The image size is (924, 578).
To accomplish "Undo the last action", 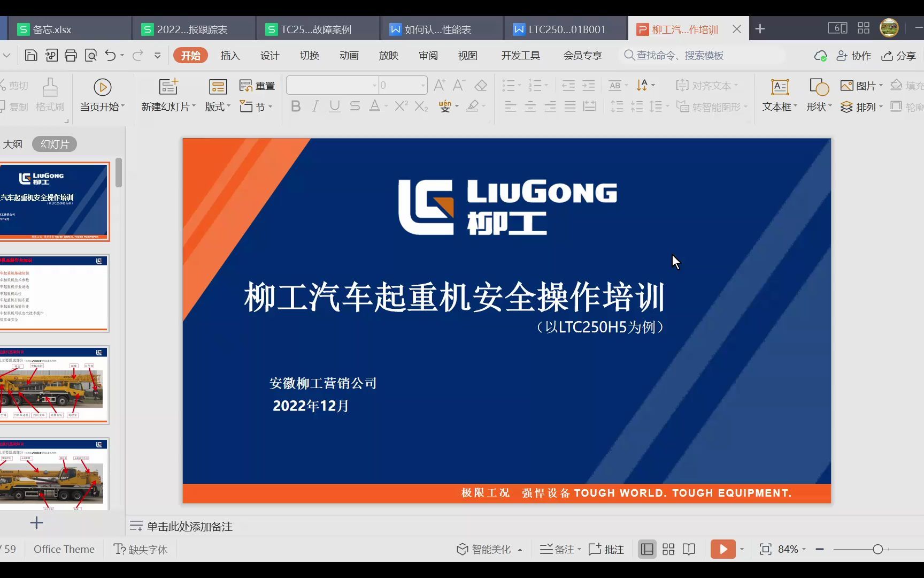I will (x=110, y=55).
